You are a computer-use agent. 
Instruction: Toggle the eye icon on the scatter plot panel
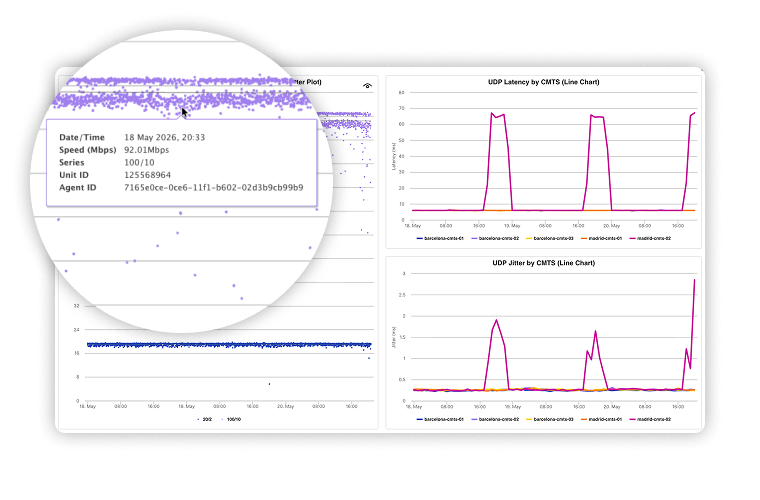coord(367,86)
